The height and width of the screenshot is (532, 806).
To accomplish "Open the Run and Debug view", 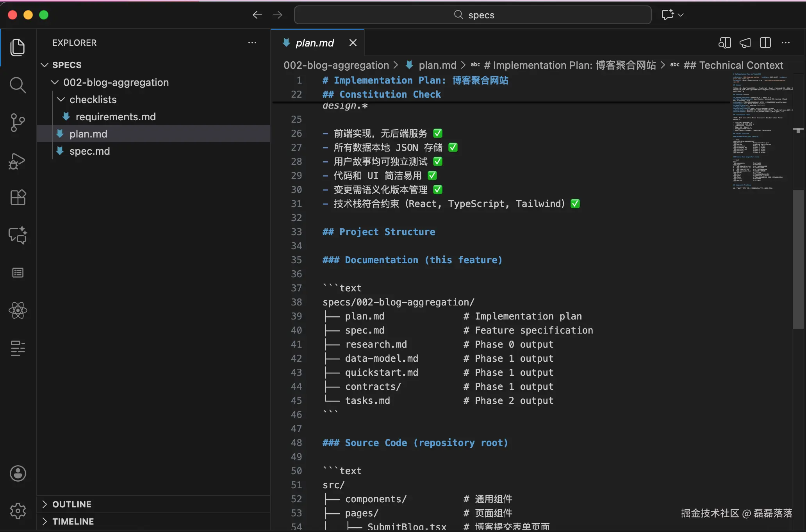I will tap(18, 161).
